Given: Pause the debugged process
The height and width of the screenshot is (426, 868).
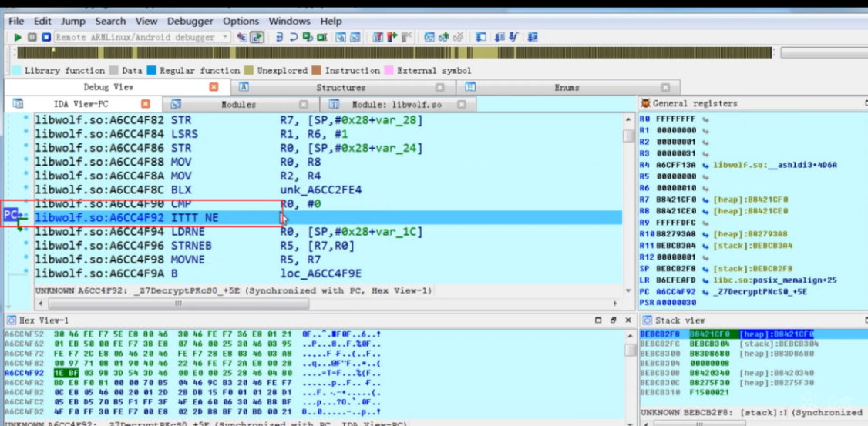Looking at the screenshot, I should [x=32, y=37].
